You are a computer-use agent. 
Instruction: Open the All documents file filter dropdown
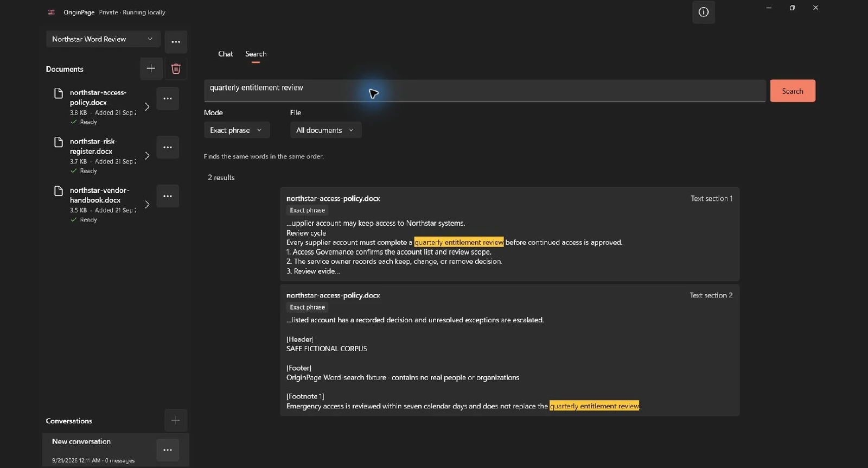[x=325, y=130]
